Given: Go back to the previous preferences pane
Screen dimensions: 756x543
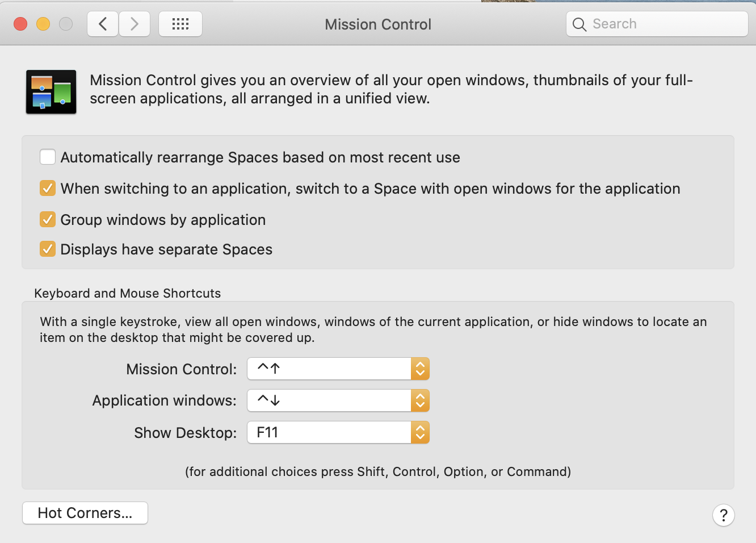Looking at the screenshot, I should [103, 24].
